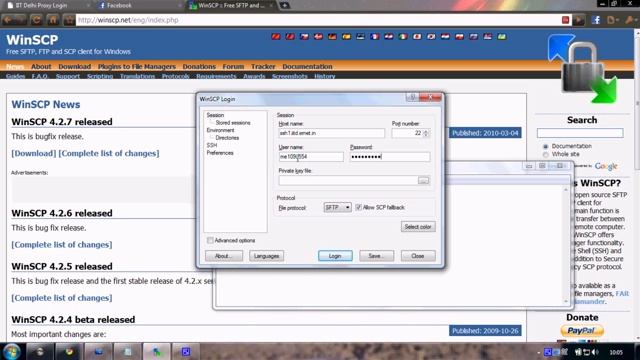The width and height of the screenshot is (640, 360).
Task: Click help question mark in WinSCP Login
Action: (x=413, y=97)
